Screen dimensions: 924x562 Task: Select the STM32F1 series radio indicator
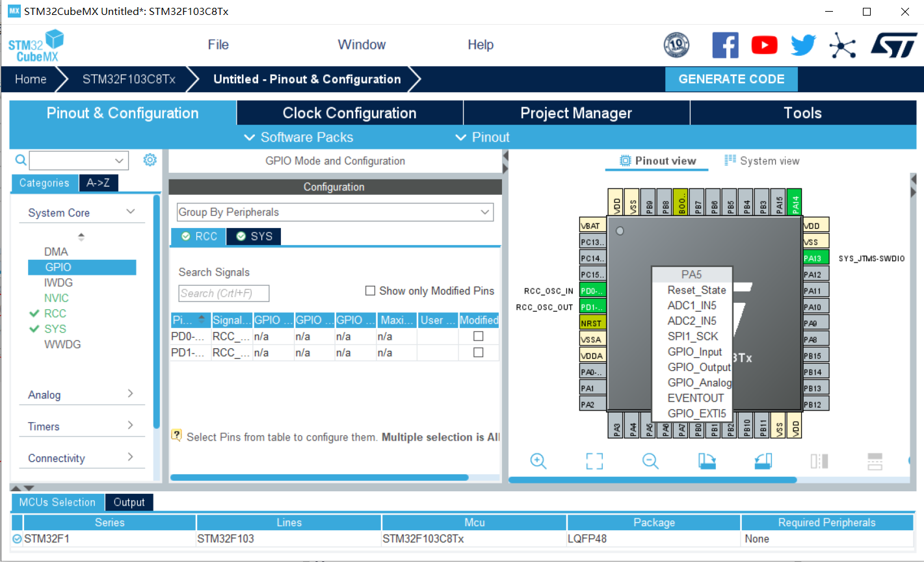pyautogui.click(x=17, y=539)
